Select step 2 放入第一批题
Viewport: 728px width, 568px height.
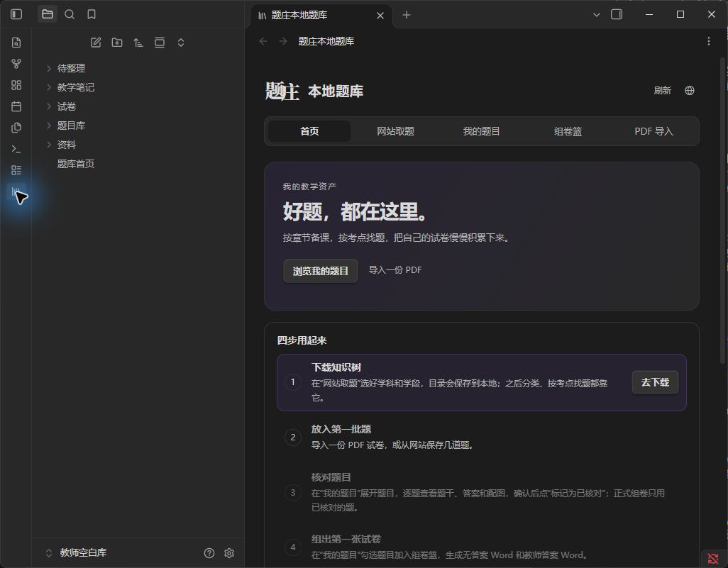pos(482,437)
